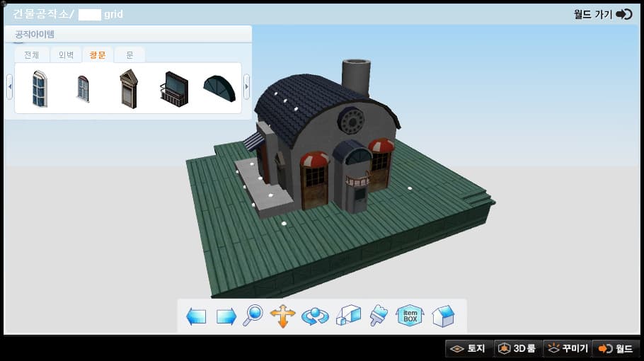This screenshot has height=361, width=644.
Task: Select the 3D block scale tool
Action: pyautogui.click(x=348, y=316)
